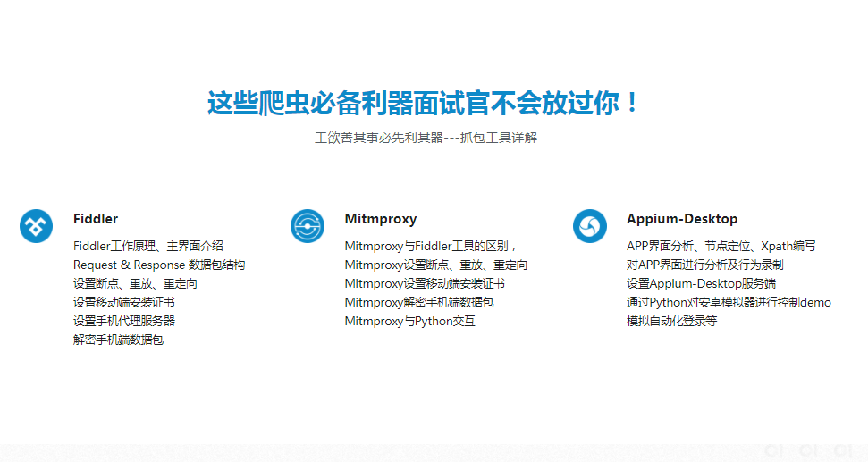Click the Appium-Desktop swirl icon
868x462 pixels.
590,226
